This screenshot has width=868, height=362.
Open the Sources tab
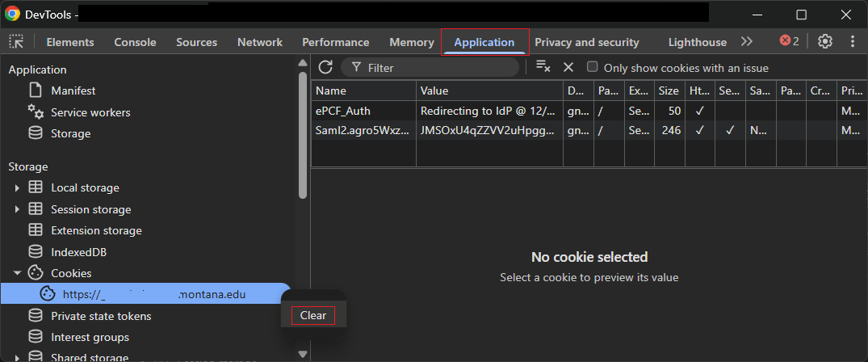(196, 42)
